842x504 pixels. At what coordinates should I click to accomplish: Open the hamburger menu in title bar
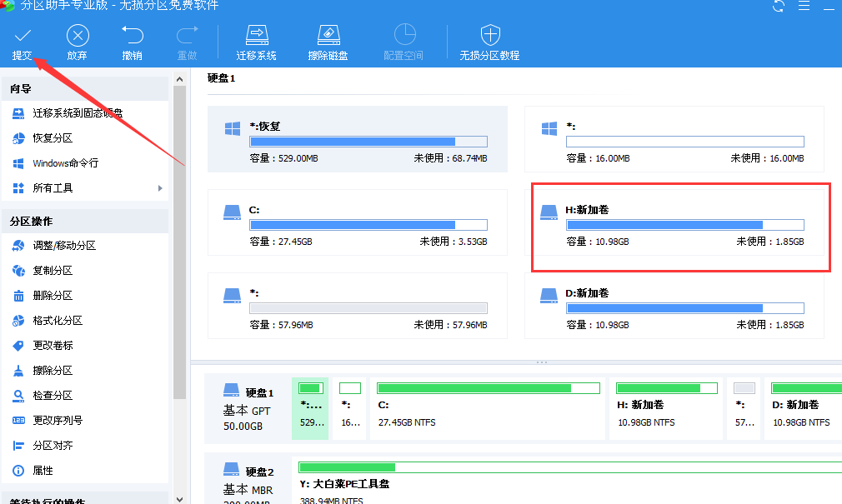(x=804, y=6)
